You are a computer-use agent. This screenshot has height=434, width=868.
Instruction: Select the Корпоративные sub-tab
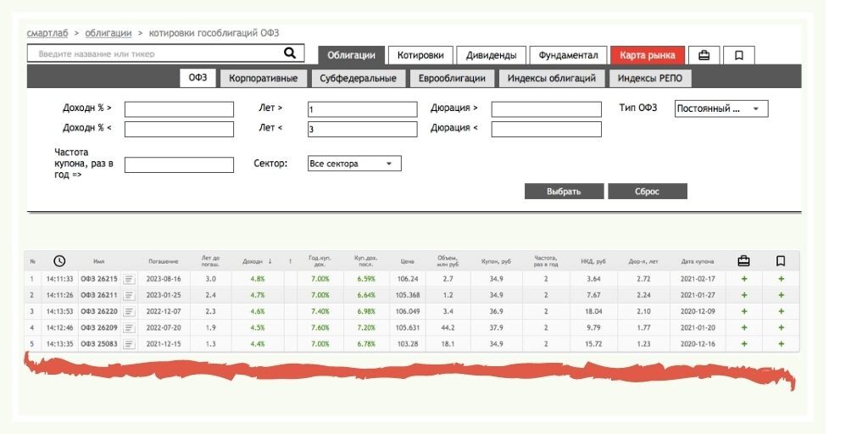(263, 79)
